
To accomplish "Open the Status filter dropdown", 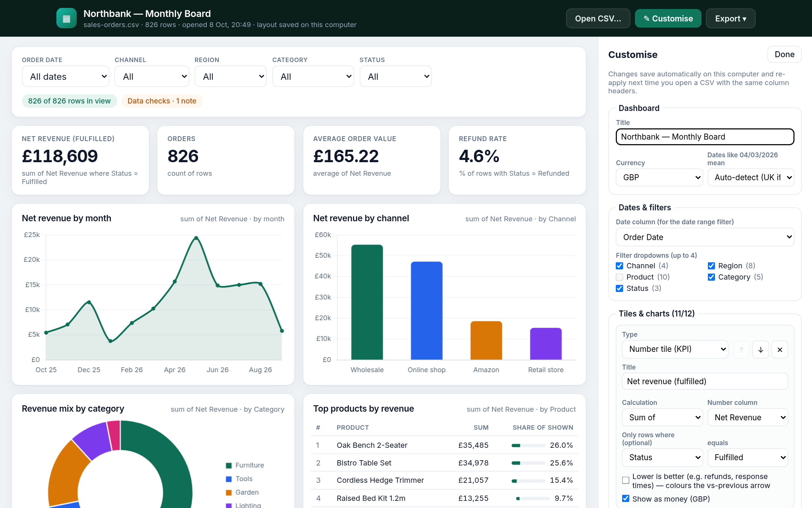I will click(x=395, y=76).
